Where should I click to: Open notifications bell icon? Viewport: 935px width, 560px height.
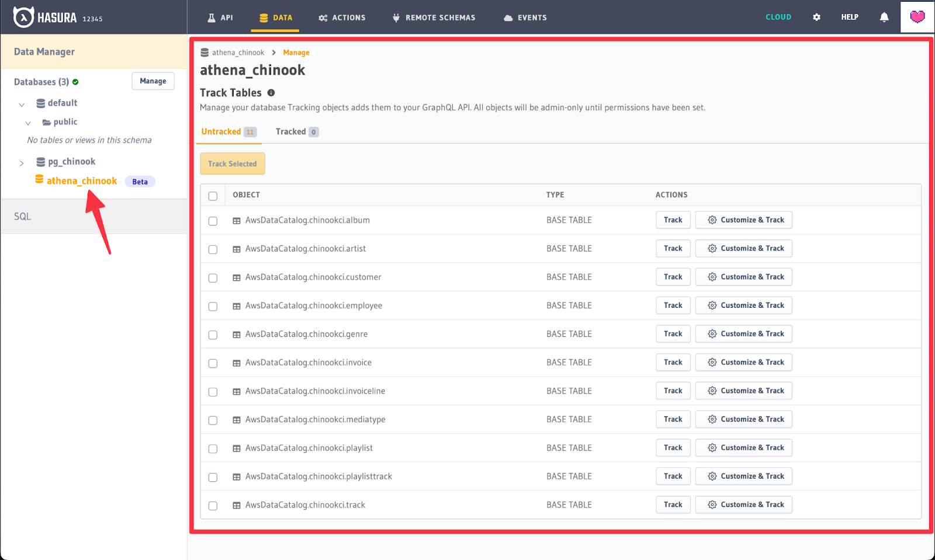(x=884, y=18)
